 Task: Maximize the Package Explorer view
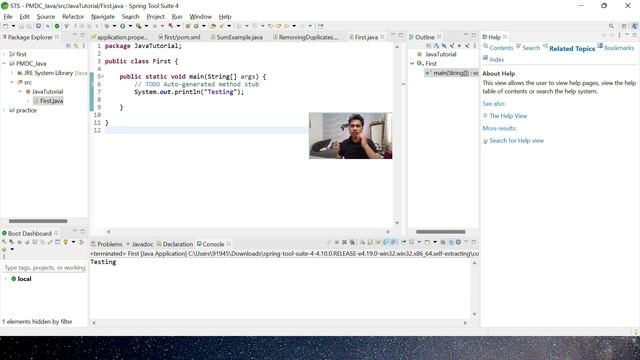[x=83, y=36]
